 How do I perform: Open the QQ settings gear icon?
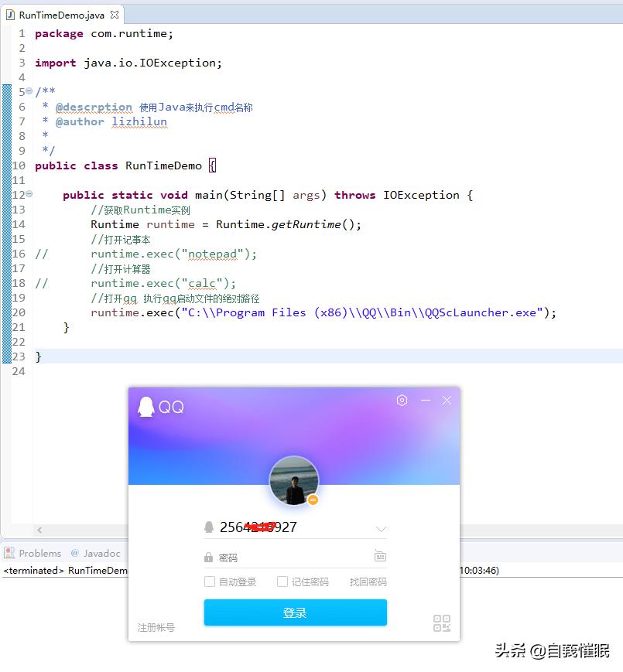pos(401,400)
